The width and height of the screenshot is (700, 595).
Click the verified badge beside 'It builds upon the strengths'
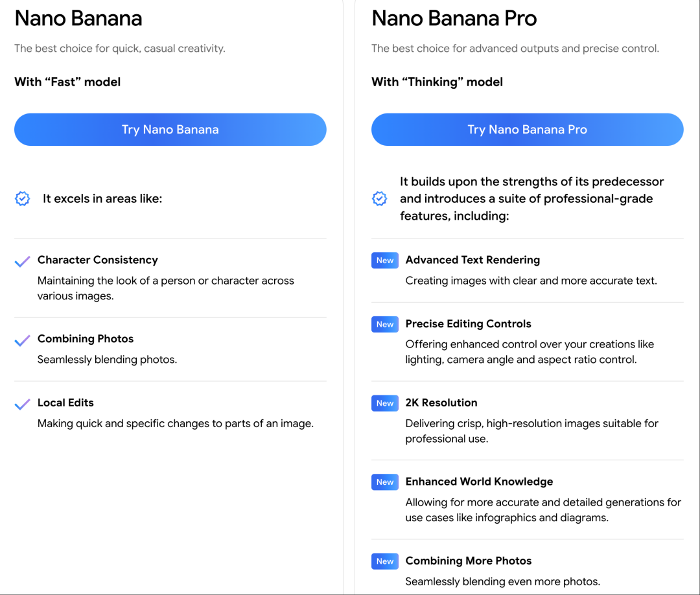tap(380, 199)
